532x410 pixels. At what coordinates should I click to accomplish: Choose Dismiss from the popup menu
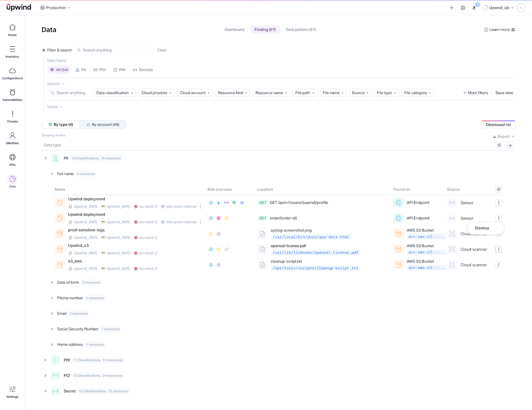(x=482, y=228)
